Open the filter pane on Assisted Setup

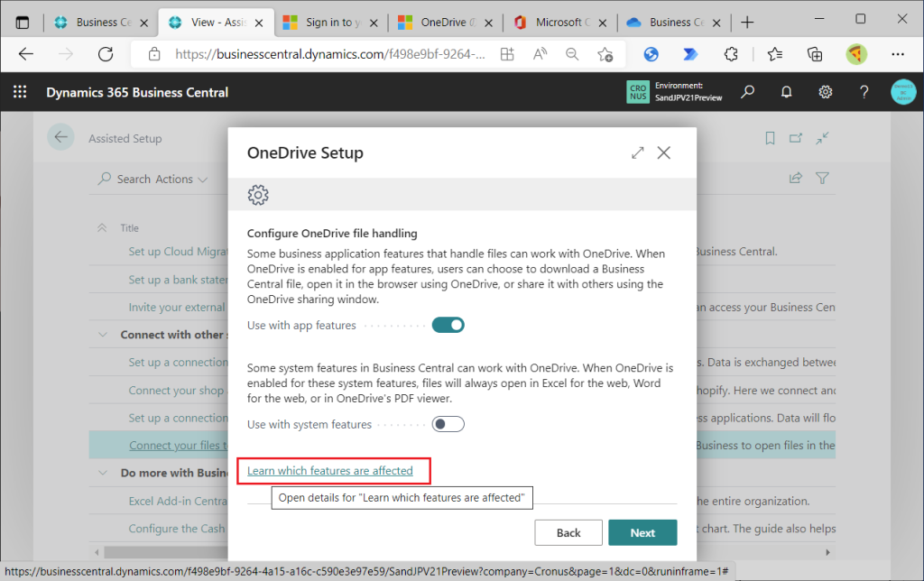point(822,178)
